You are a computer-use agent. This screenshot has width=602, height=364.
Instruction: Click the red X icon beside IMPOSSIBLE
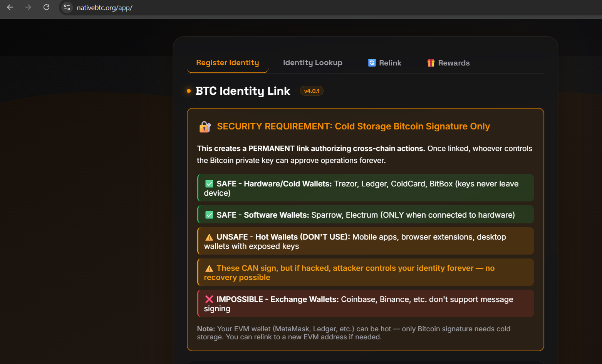coord(209,299)
